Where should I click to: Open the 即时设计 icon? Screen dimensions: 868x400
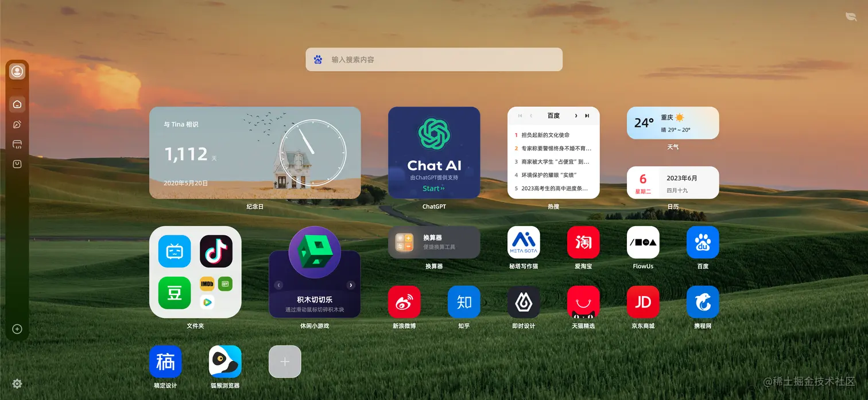coord(524,302)
